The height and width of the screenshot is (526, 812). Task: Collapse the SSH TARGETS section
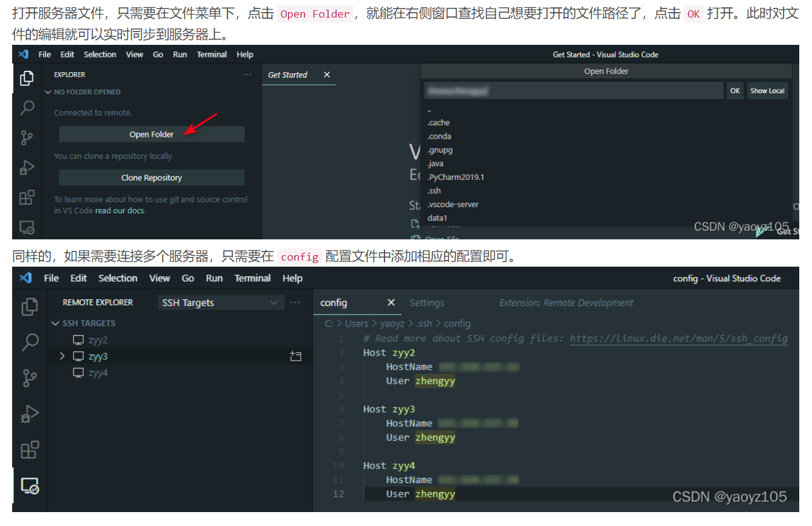[56, 324]
